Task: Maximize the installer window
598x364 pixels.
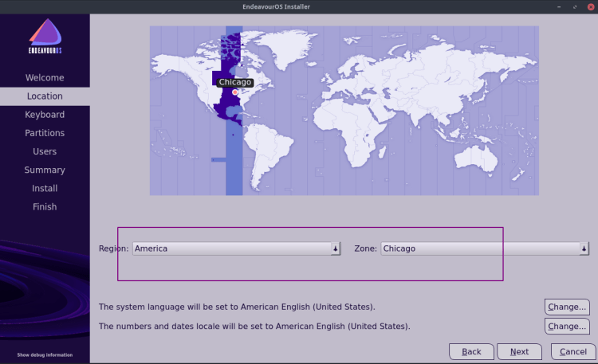Action: [x=575, y=7]
